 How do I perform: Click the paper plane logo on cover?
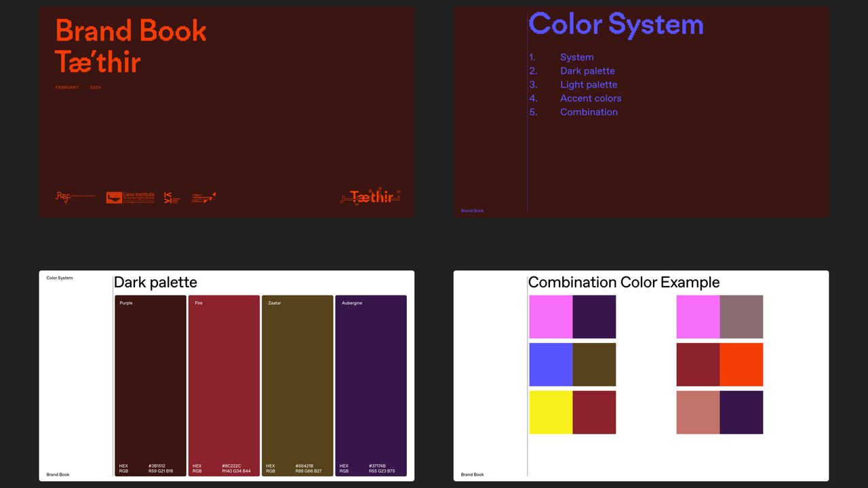click(203, 197)
